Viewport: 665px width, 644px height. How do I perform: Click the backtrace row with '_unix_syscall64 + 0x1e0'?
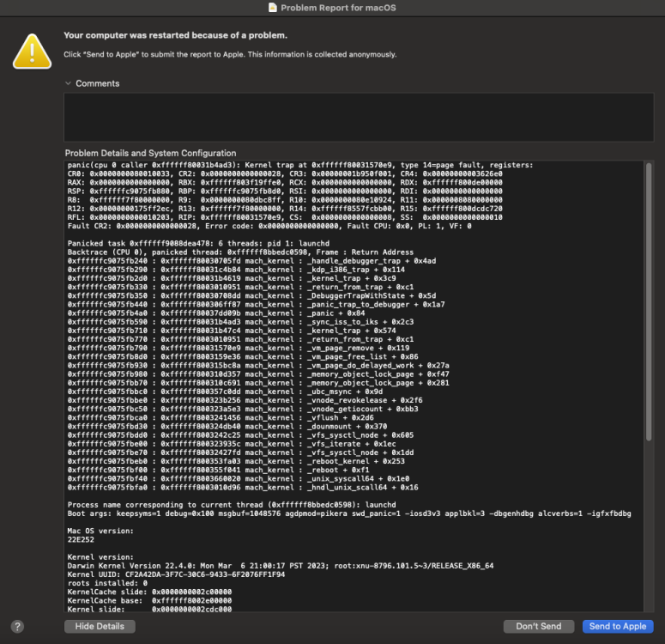click(239, 478)
